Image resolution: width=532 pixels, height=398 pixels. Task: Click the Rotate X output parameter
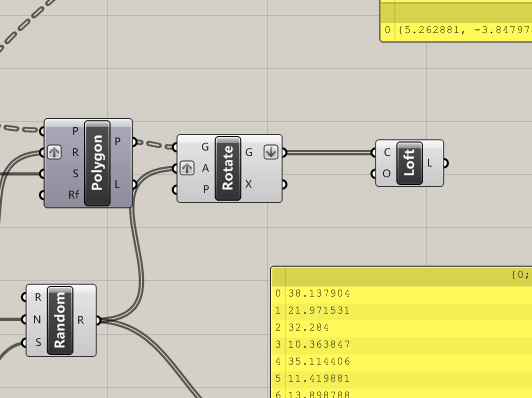click(x=249, y=184)
